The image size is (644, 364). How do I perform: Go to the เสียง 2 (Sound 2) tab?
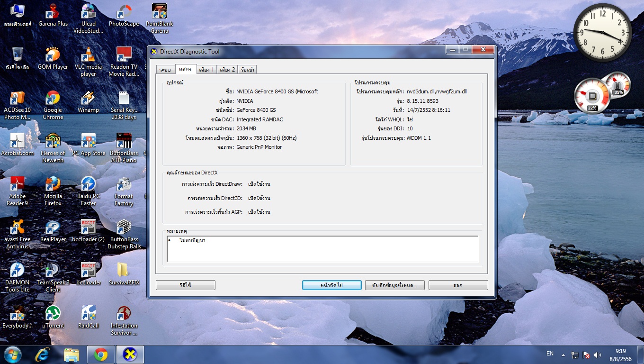[227, 70]
